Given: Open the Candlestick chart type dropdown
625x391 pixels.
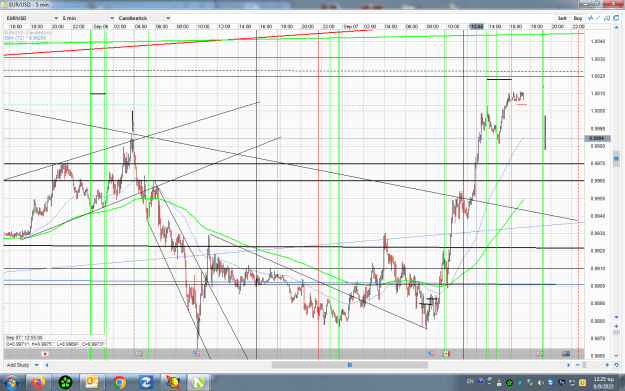Looking at the screenshot, I should (x=144, y=18).
